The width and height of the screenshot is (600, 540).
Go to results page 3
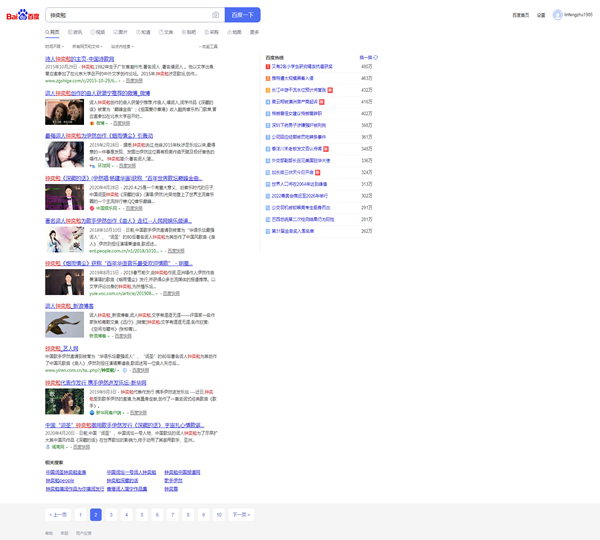tap(111, 514)
